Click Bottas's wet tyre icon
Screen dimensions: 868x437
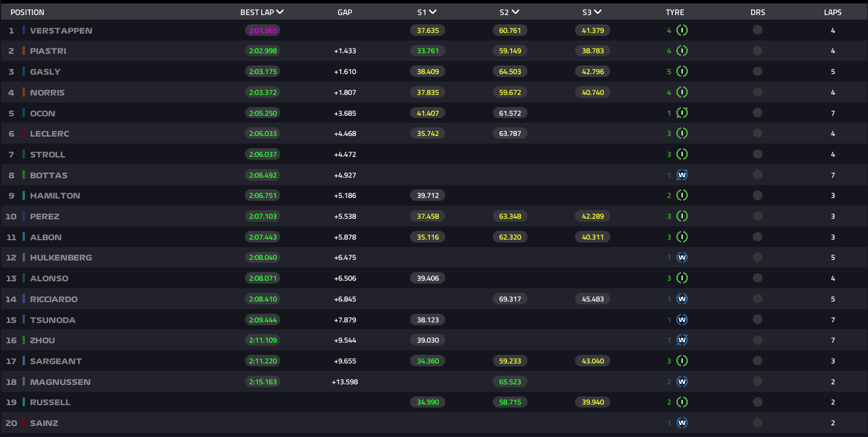(x=682, y=175)
